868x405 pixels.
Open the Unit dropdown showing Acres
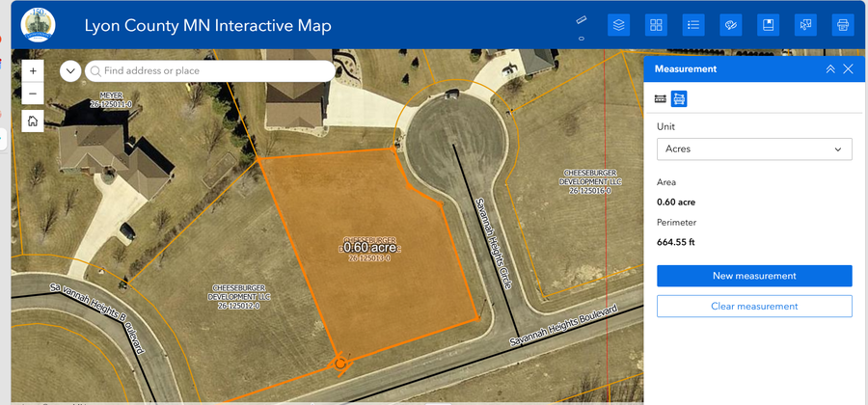tap(754, 149)
